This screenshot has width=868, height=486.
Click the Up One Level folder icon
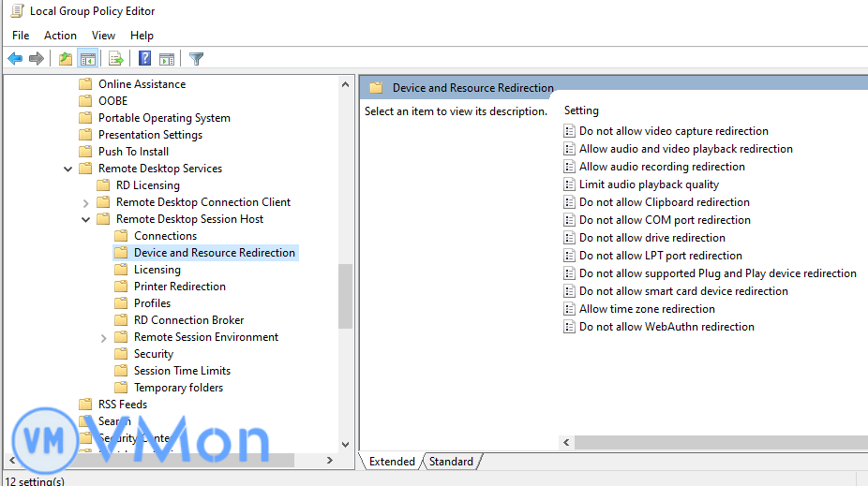point(65,59)
